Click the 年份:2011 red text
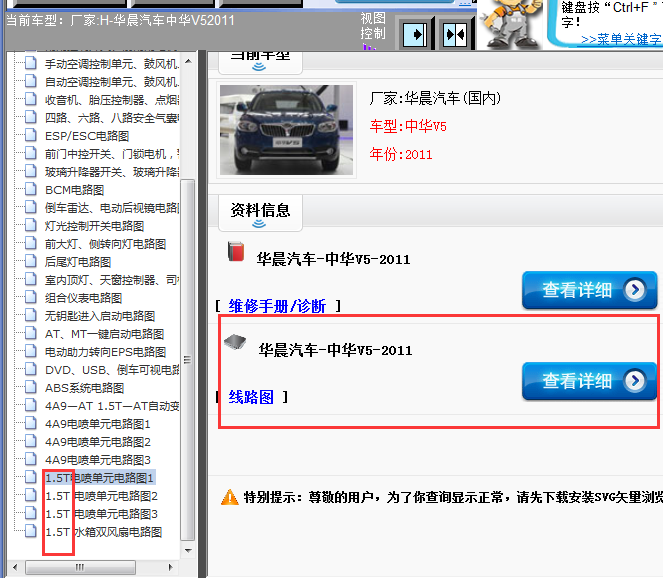This screenshot has width=663, height=578. pyautogui.click(x=401, y=154)
